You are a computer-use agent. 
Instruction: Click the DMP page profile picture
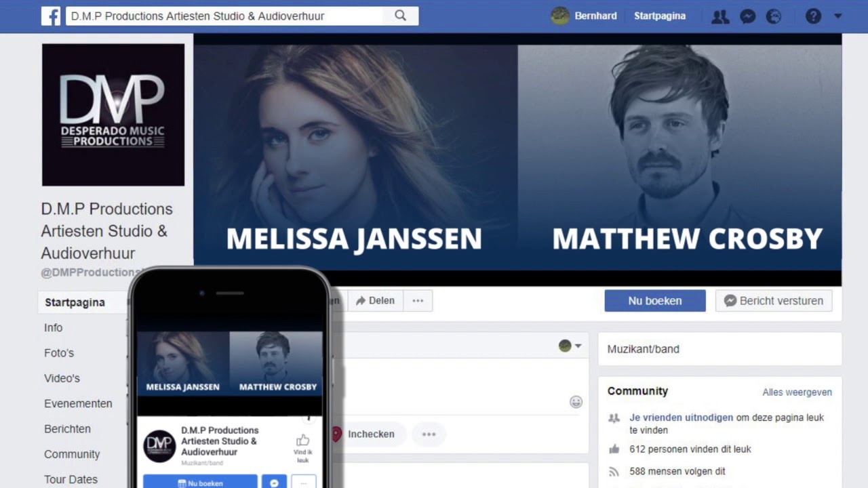tap(113, 115)
